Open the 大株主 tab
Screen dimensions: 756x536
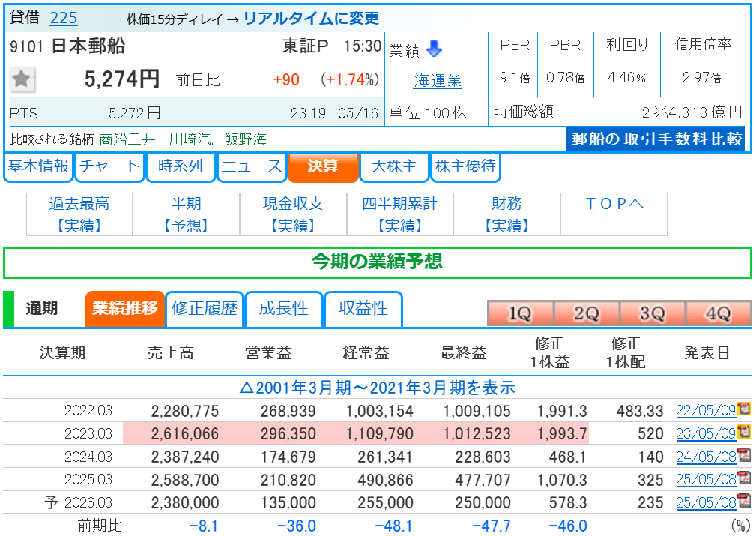394,167
